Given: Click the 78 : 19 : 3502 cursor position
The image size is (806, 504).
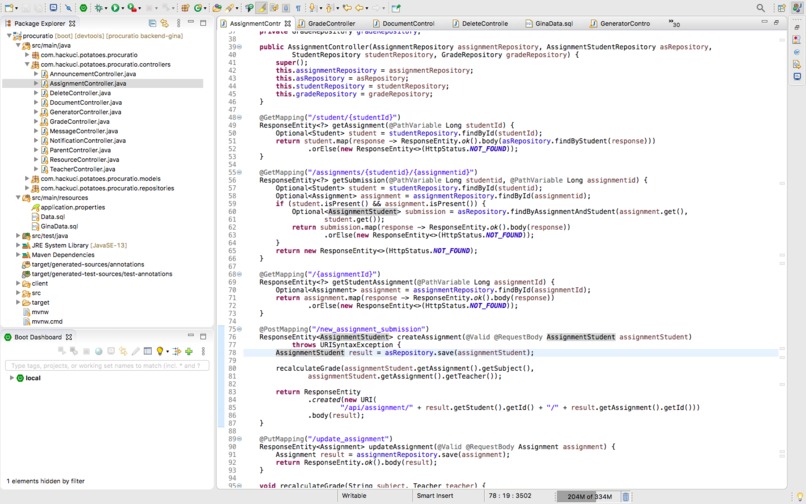Looking at the screenshot, I should coord(510,496).
